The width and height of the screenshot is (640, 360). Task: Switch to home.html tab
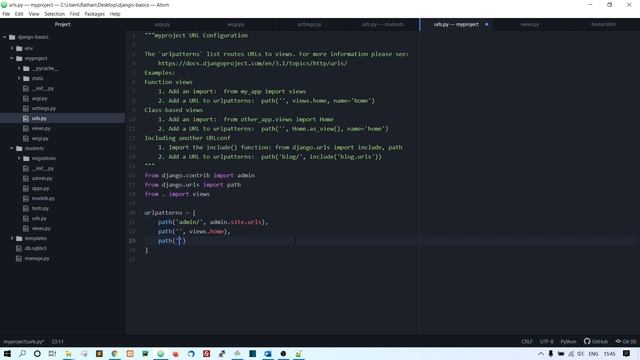pyautogui.click(x=603, y=24)
